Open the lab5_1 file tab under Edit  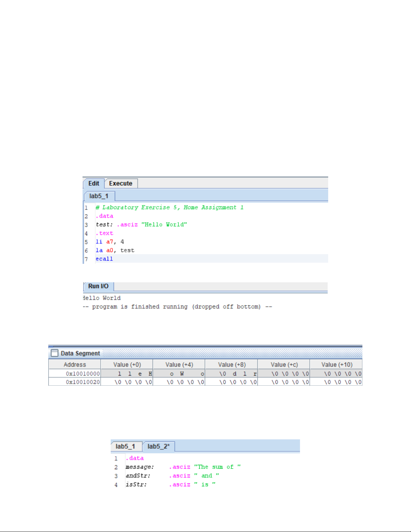pyautogui.click(x=99, y=196)
